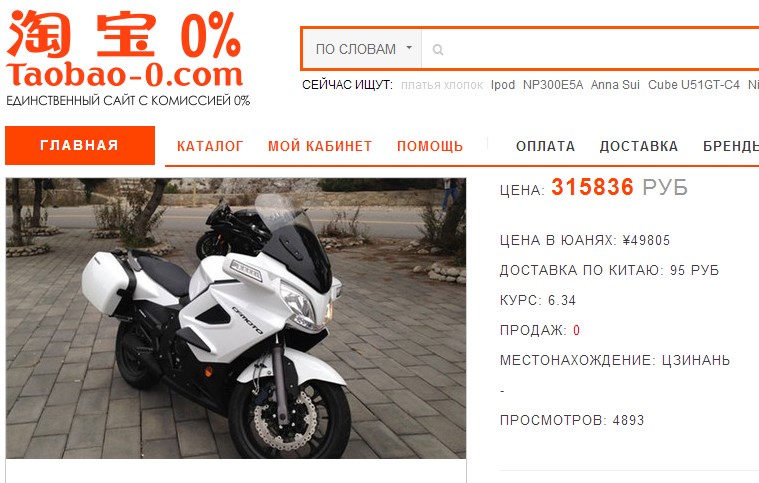Open the ПОМОЩЬ page
Image resolution: width=759 pixels, height=483 pixels.
coord(430,146)
